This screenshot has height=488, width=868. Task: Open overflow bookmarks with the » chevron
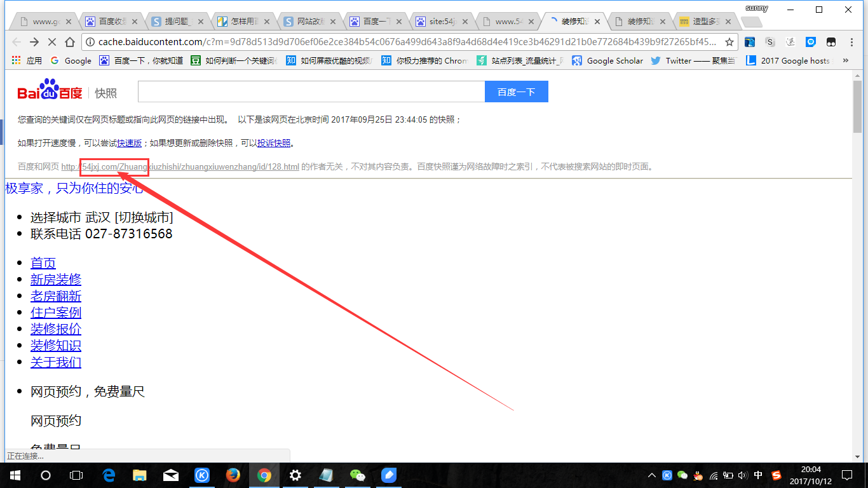845,60
